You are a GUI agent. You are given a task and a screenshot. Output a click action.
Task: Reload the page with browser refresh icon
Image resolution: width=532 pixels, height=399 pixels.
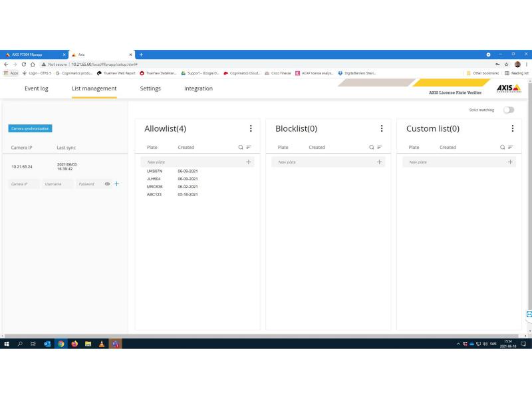[23, 64]
